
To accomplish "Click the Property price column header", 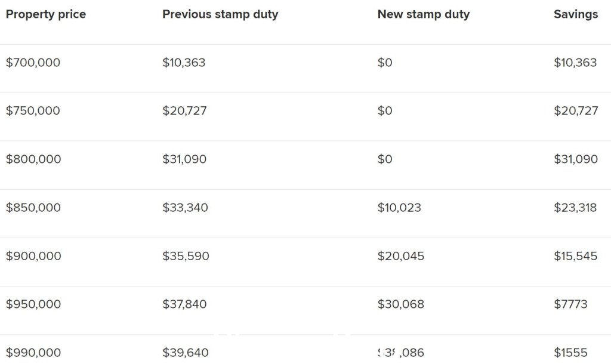I will click(45, 14).
